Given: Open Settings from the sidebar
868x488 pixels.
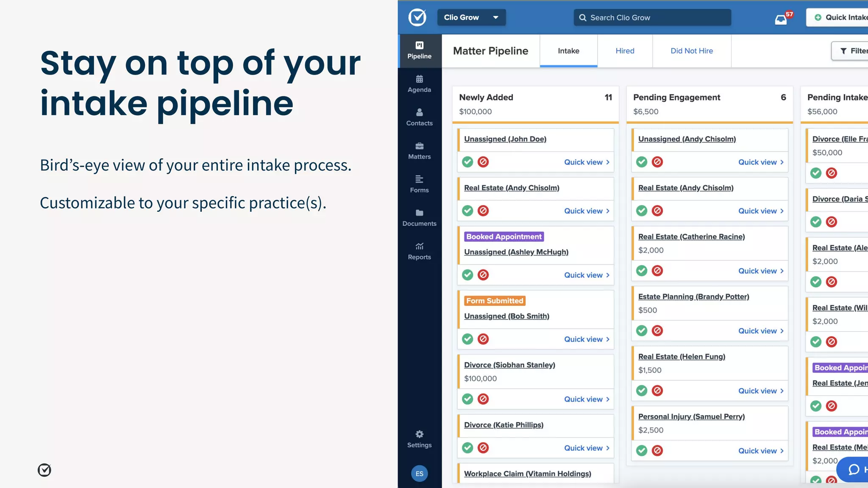Looking at the screenshot, I should (420, 439).
